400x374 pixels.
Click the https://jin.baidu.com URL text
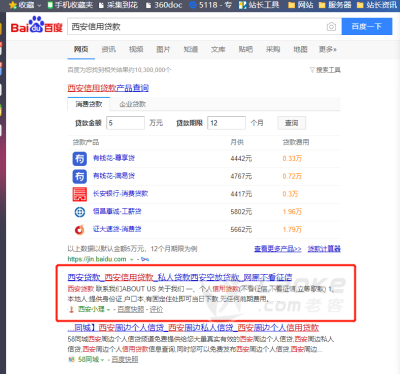97,259
